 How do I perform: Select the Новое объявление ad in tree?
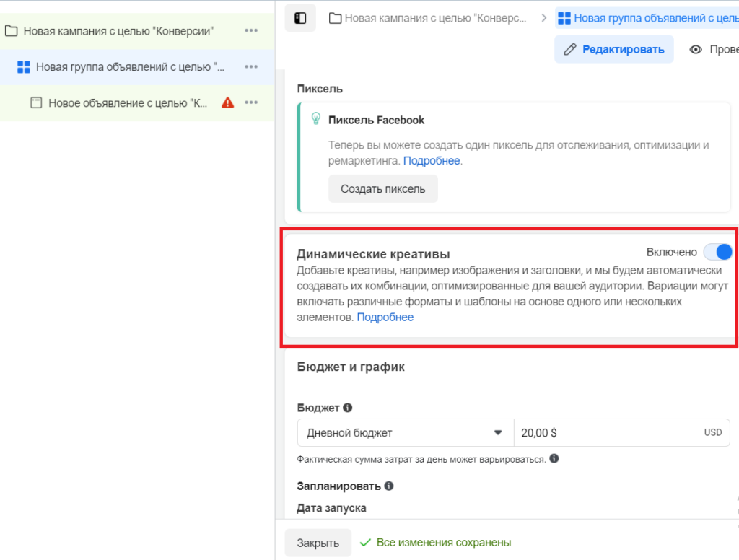coord(128,103)
